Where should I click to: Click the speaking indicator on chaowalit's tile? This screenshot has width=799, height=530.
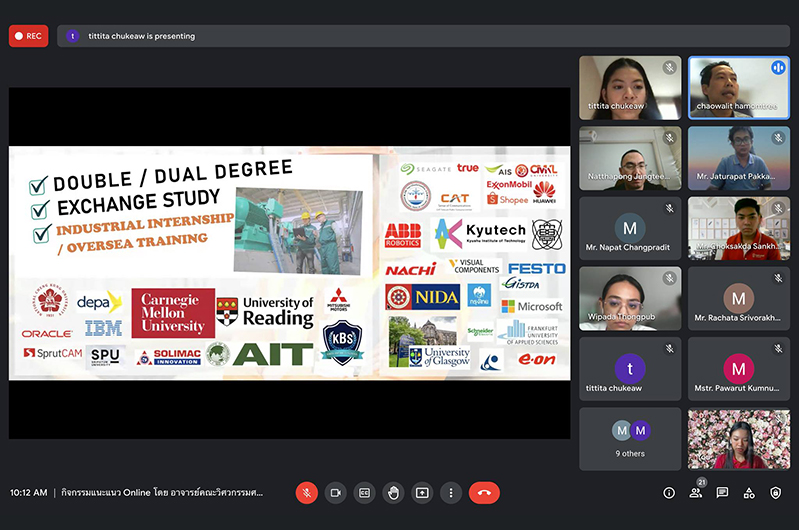[x=778, y=67]
